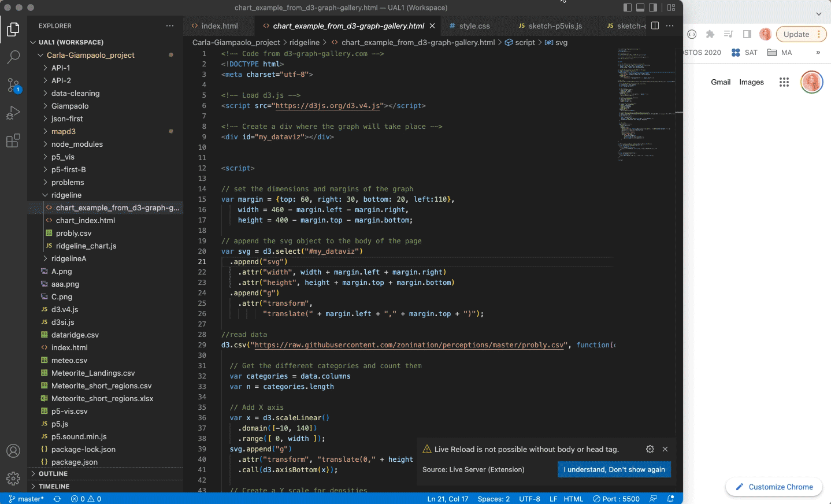Collapse the ridgeline folder
The image size is (831, 504).
(x=66, y=195)
